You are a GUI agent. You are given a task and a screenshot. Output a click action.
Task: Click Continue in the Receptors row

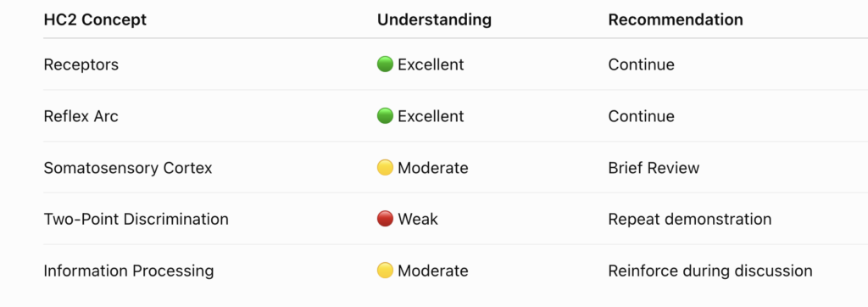[641, 64]
